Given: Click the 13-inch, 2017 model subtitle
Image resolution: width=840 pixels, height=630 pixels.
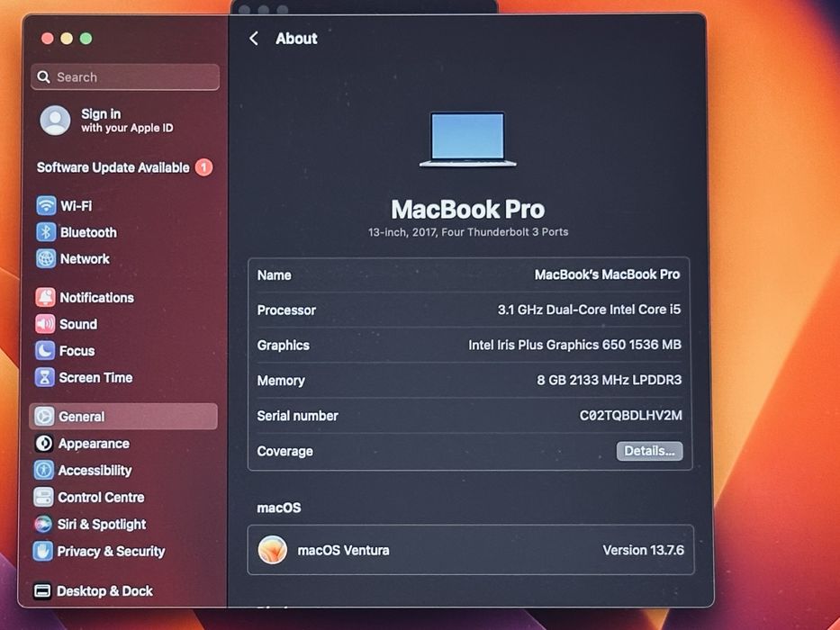Looking at the screenshot, I should click(467, 232).
